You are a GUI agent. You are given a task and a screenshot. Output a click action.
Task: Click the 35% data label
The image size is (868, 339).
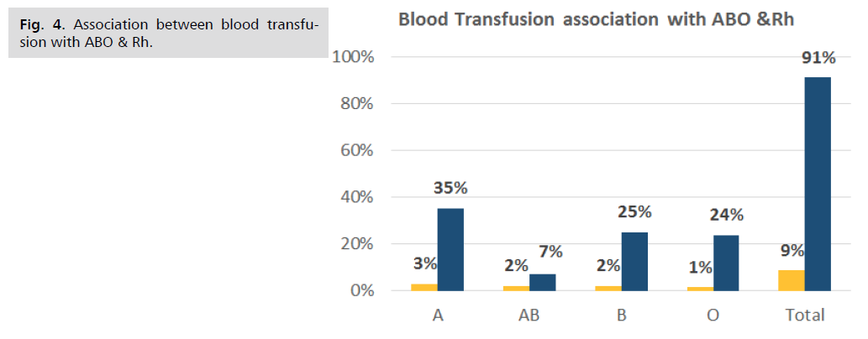(x=450, y=188)
